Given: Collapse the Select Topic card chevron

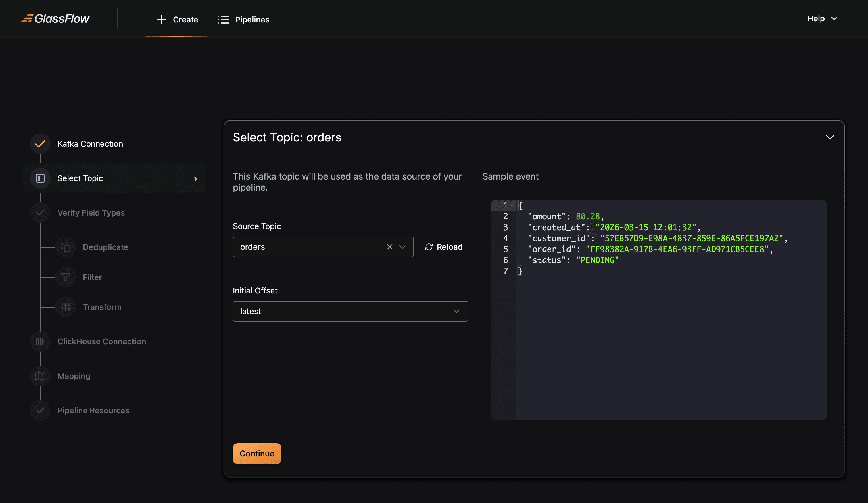Looking at the screenshot, I should tap(830, 137).
